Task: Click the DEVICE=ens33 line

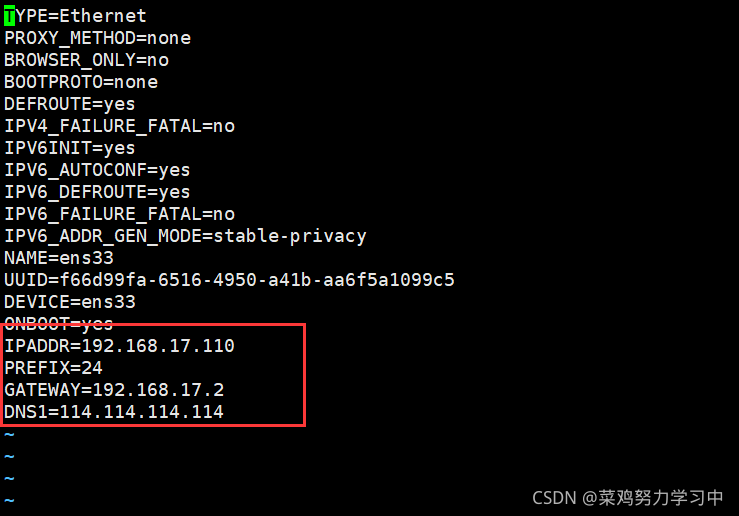Action: click(x=69, y=302)
